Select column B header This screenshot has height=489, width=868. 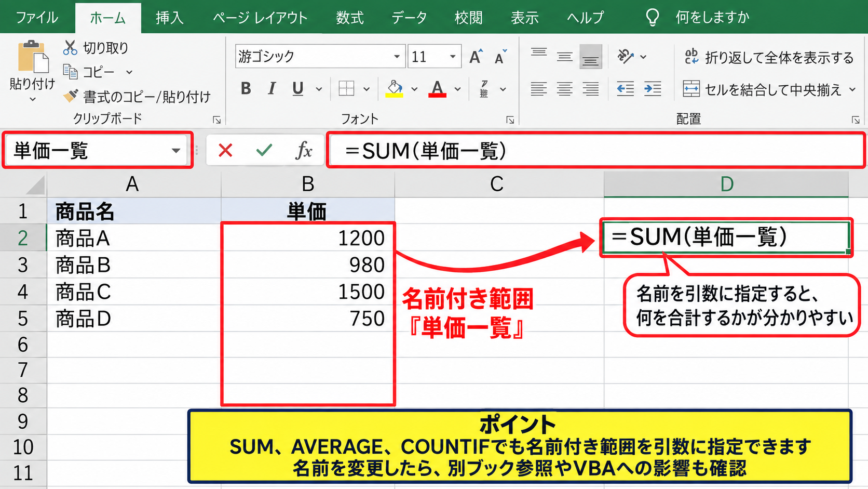308,184
